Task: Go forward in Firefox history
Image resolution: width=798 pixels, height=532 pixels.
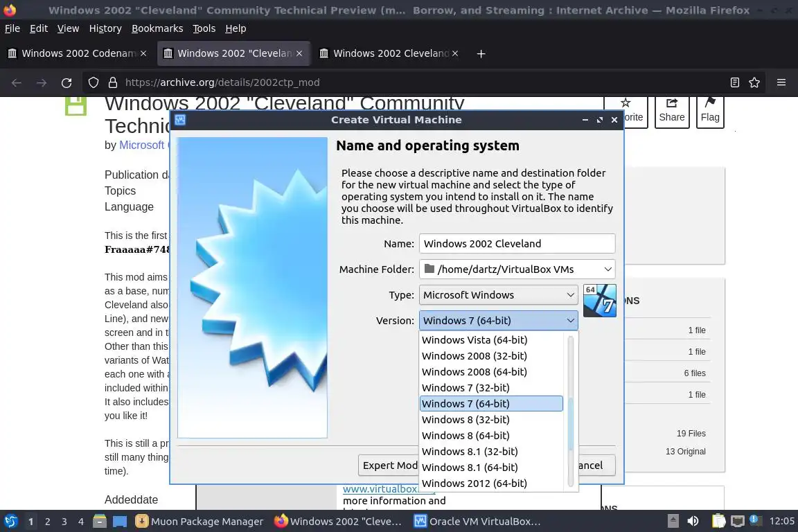Action: 42,82
